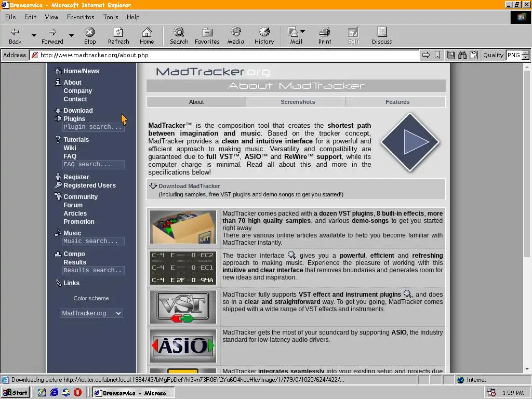Open the View menu
This screenshot has width=532, height=399.
click(x=51, y=17)
